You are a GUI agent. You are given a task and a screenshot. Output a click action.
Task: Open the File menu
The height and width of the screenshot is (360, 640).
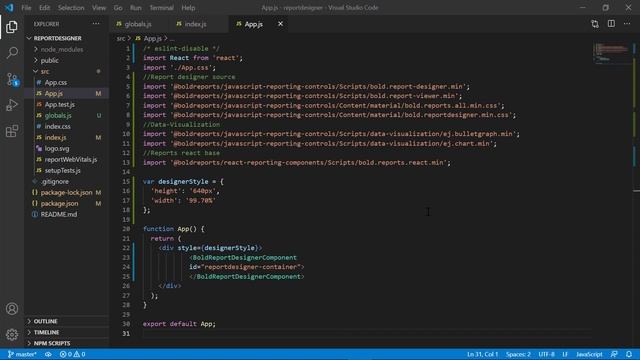(x=26, y=8)
